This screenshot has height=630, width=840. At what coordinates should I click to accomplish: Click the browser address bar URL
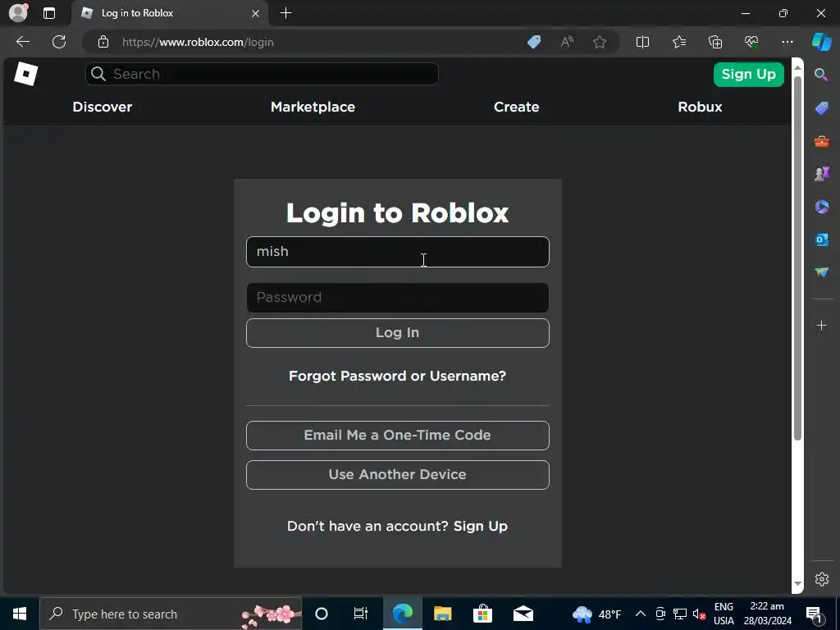(198, 42)
